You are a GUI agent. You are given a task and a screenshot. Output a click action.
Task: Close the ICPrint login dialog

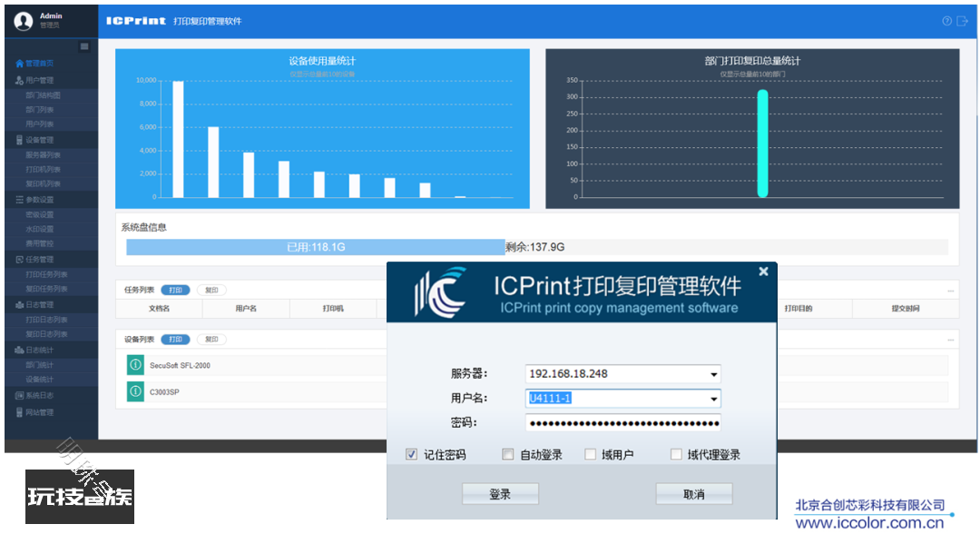(763, 272)
